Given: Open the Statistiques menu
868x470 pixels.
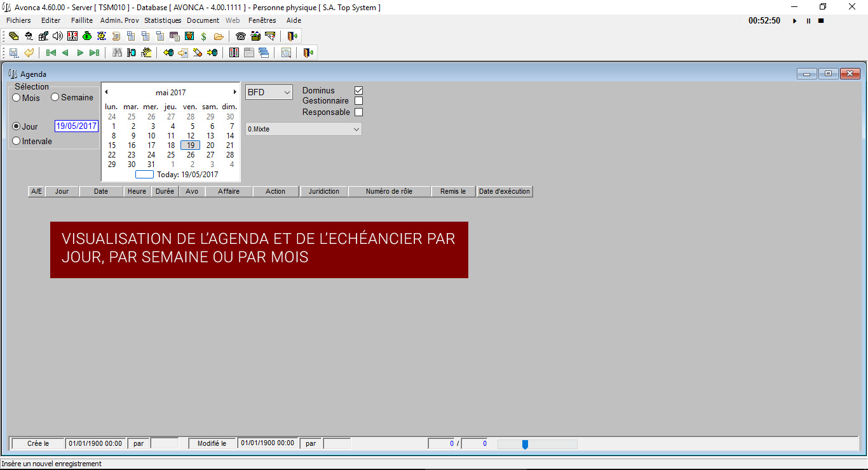Looking at the screenshot, I should pos(163,20).
